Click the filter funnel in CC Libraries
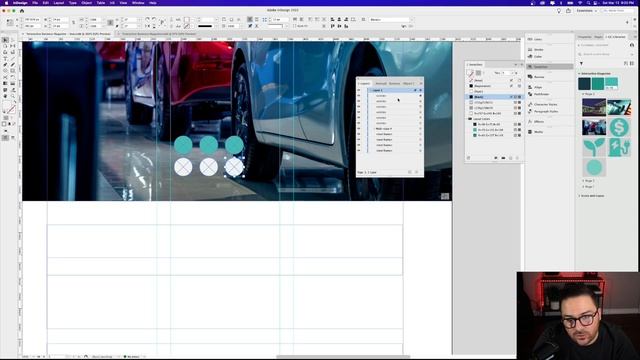 [x=581, y=64]
